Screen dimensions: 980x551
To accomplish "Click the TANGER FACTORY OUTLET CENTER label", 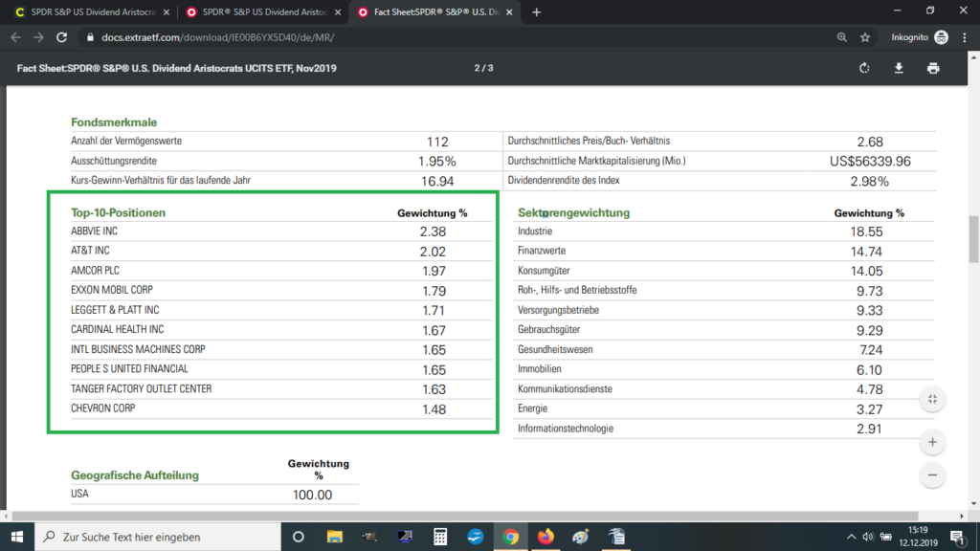I will click(x=142, y=388).
